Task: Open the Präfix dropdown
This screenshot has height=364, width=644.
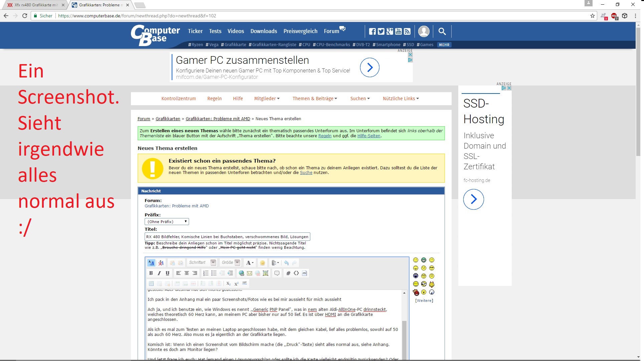Action: pos(167,222)
